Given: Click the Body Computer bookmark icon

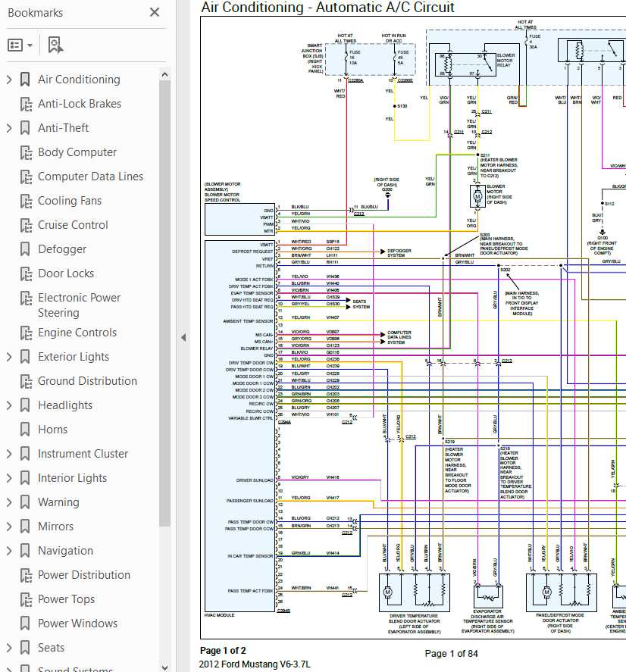Looking at the screenshot, I should point(26,152).
